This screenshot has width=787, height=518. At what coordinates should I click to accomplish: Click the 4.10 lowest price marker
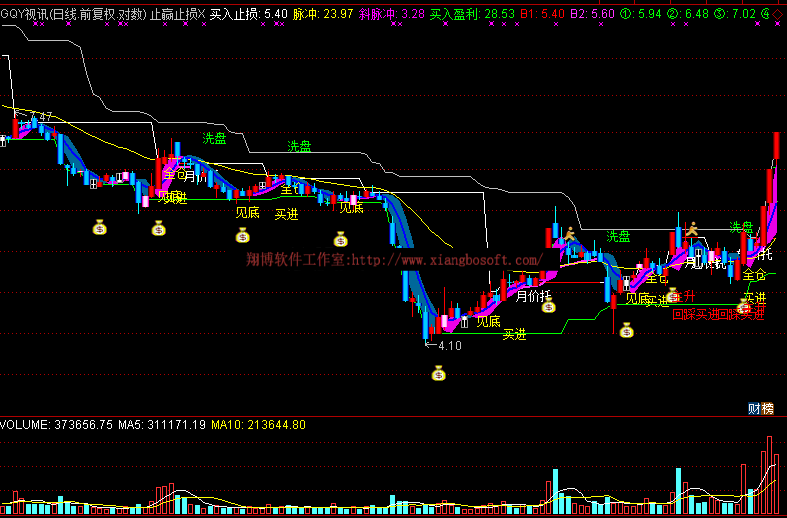point(447,346)
